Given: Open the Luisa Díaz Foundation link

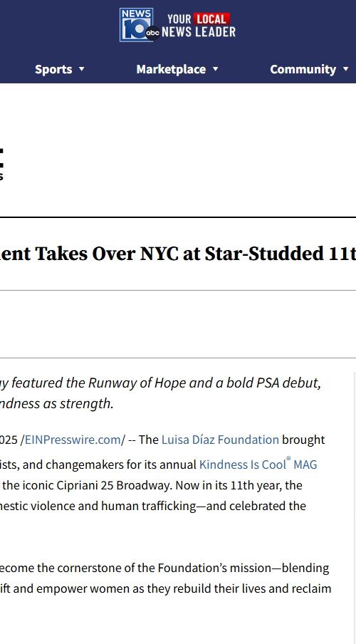Looking at the screenshot, I should click(x=220, y=440).
